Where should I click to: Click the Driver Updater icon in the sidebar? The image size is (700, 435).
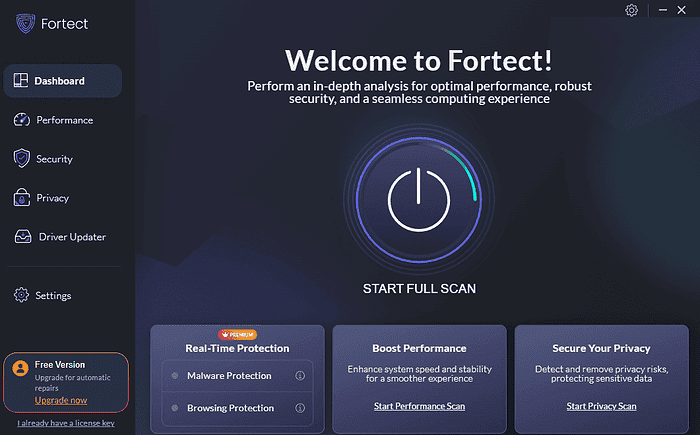22,237
